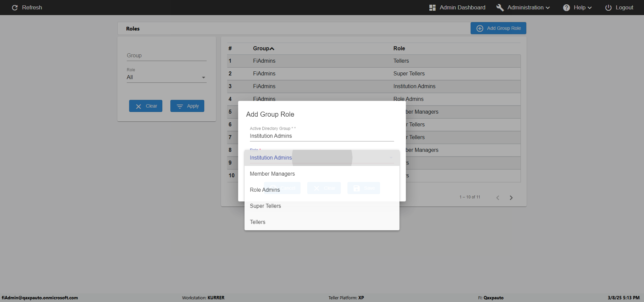Click the Refresh icon in top bar
Screen dimensions: 644x302
(15, 7)
